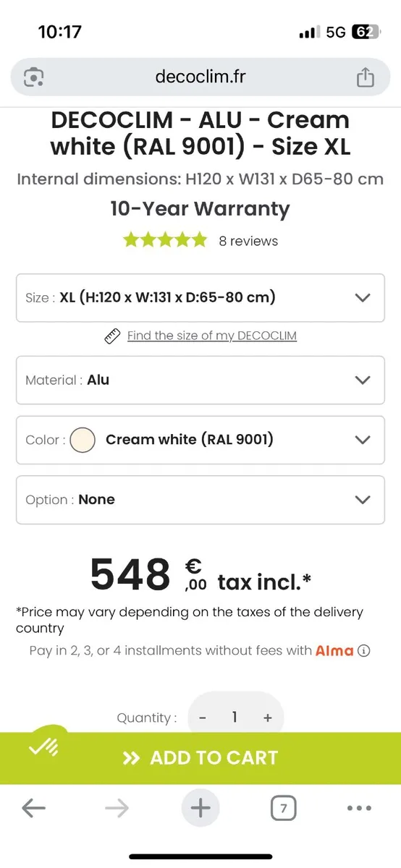Tap the share icon in address bar
Screen dimensions: 401x868
pyautogui.click(x=366, y=77)
